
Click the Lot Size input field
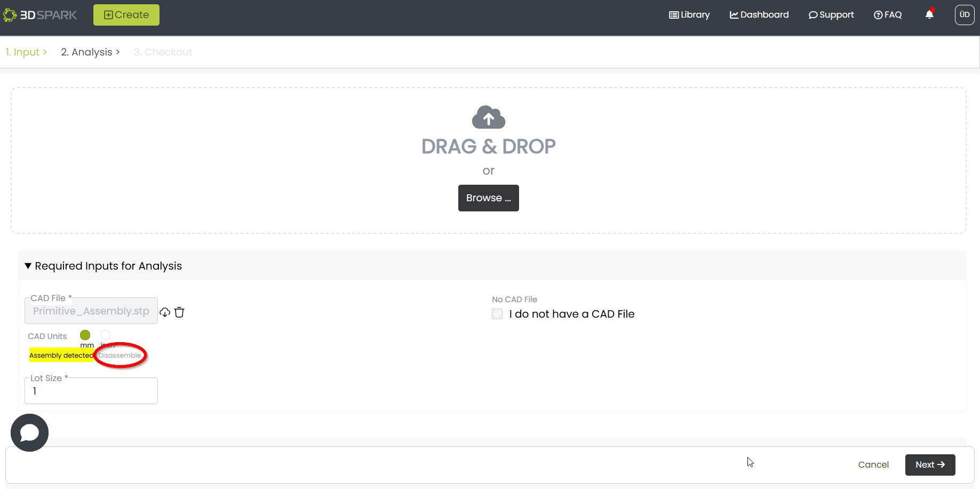tap(91, 391)
